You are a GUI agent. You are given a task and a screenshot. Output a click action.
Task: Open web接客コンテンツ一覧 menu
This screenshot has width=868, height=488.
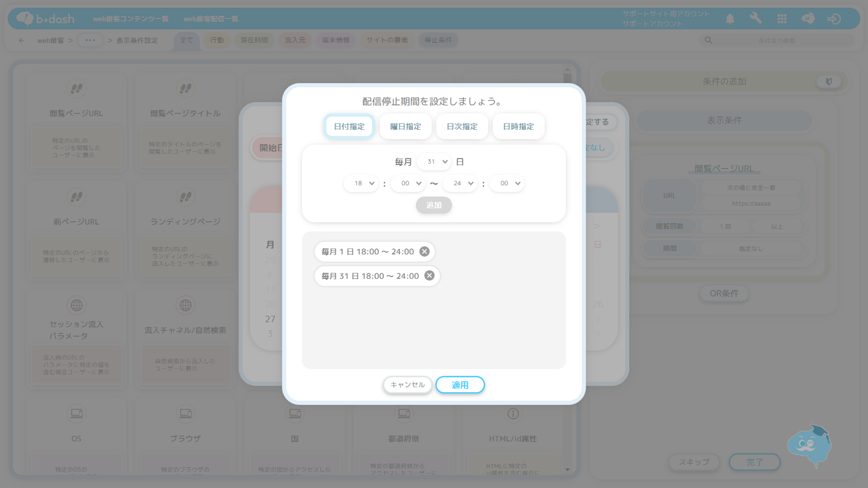click(131, 19)
